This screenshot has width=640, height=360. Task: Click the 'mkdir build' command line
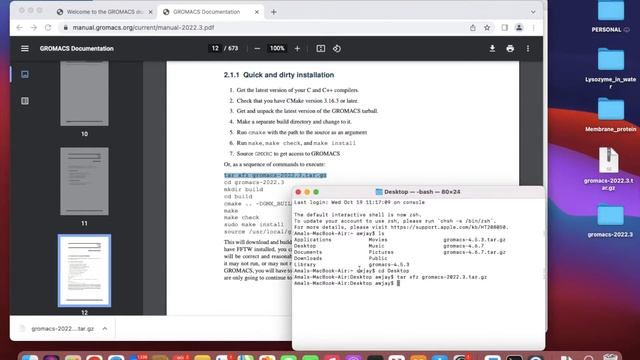(x=244, y=189)
